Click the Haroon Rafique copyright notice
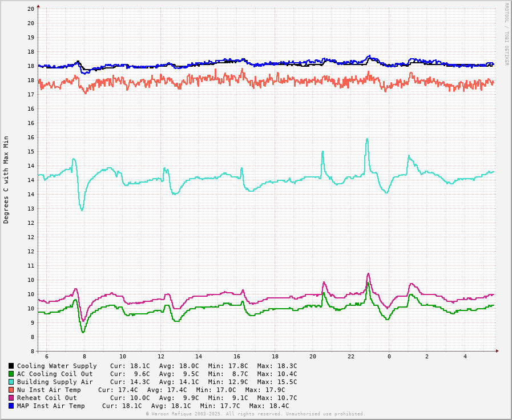Screen dimensions: 512x420 (255, 414)
